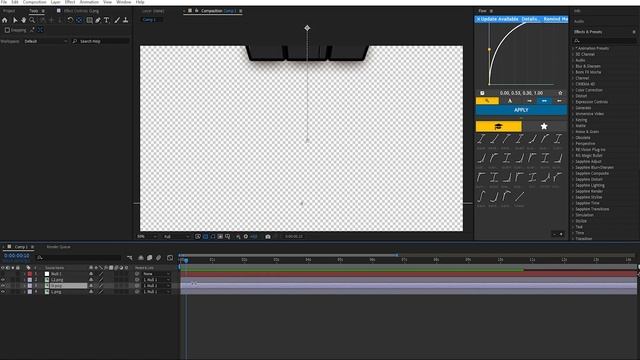Screen dimensions: 640x360
Task: Click the composition mini-flowchart icon in timeline
Action: (130, 258)
